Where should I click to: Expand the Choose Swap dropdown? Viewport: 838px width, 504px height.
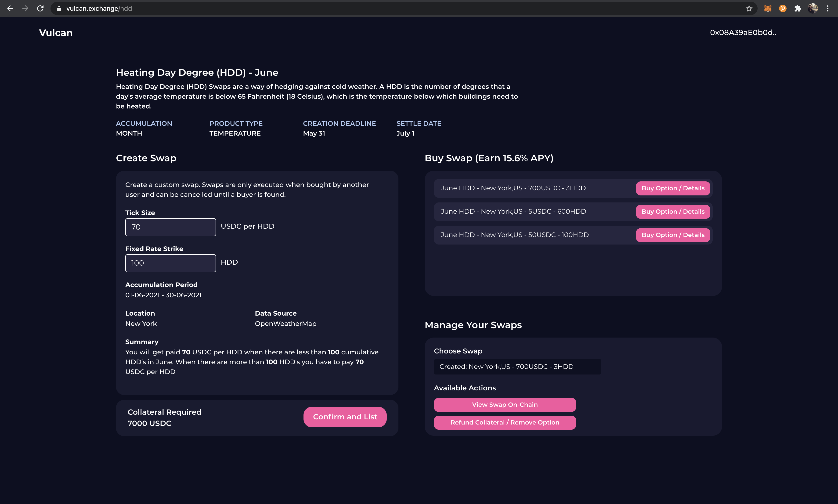[517, 367]
